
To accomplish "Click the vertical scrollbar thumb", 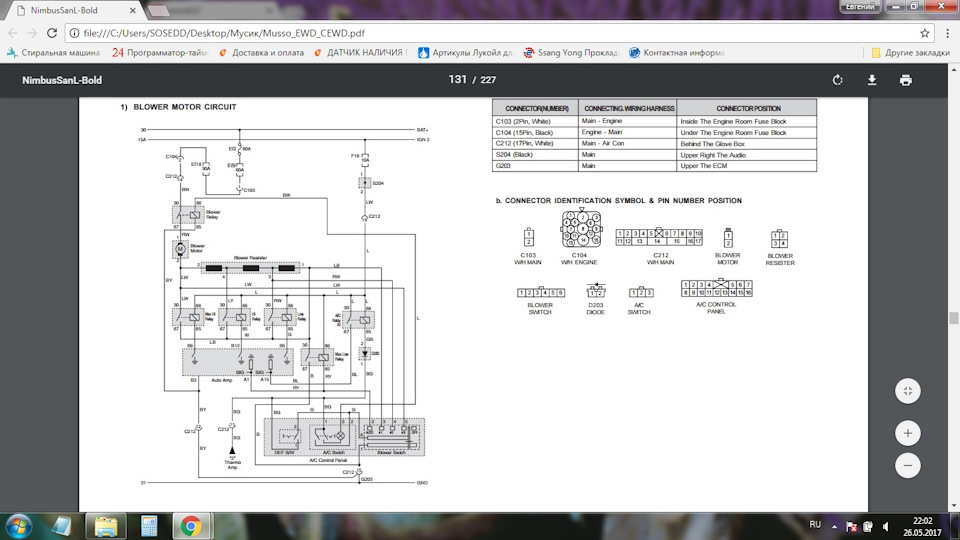I will click(953, 318).
